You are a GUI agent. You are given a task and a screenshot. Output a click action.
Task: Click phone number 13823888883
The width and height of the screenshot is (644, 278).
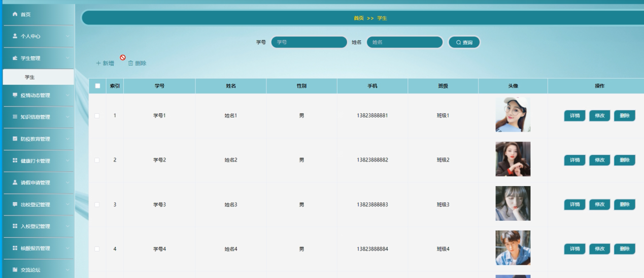click(x=372, y=204)
